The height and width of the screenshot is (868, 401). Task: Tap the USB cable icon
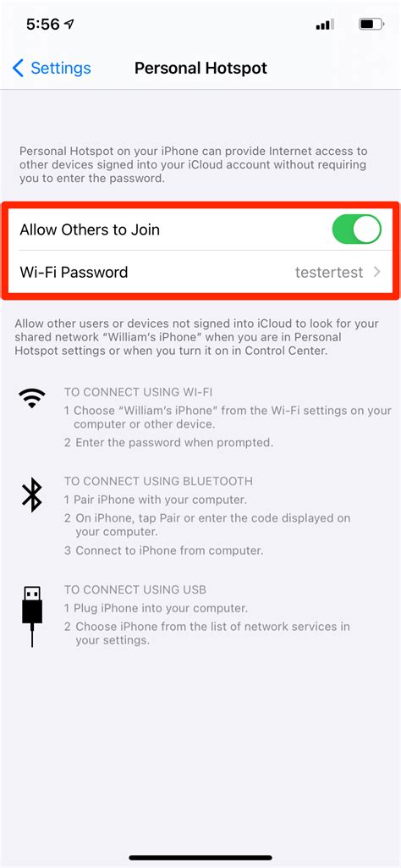click(x=32, y=616)
